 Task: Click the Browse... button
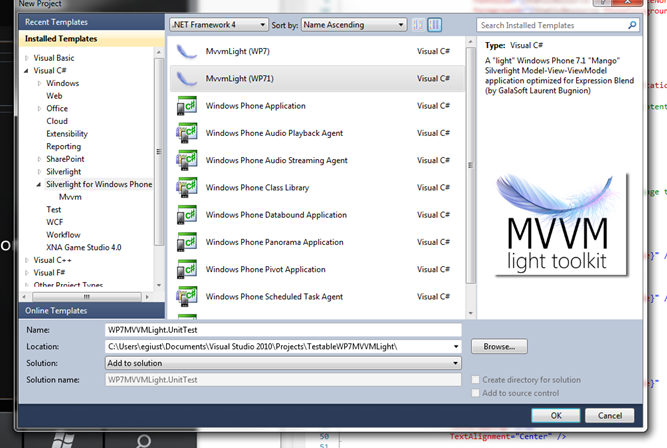pyautogui.click(x=499, y=347)
